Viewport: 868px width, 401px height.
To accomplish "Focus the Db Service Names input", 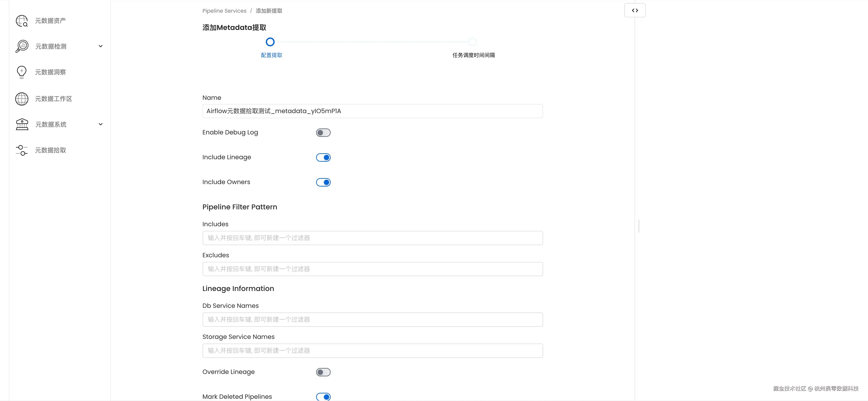I will (372, 320).
